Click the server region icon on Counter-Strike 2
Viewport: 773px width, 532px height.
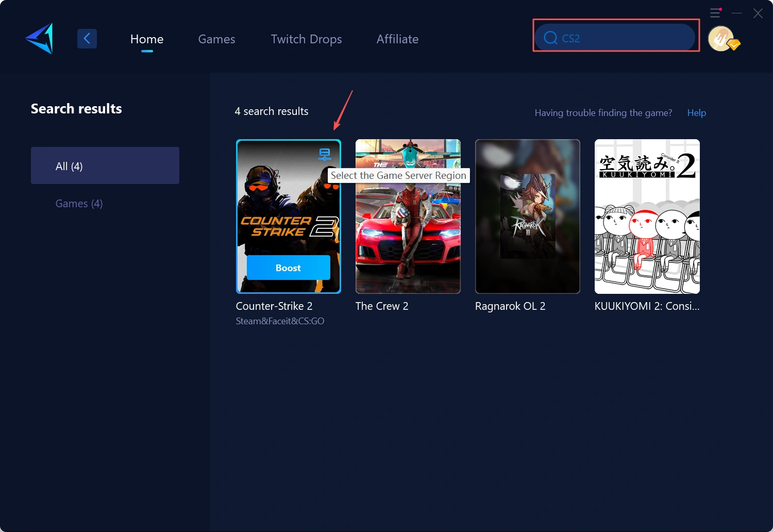click(325, 154)
